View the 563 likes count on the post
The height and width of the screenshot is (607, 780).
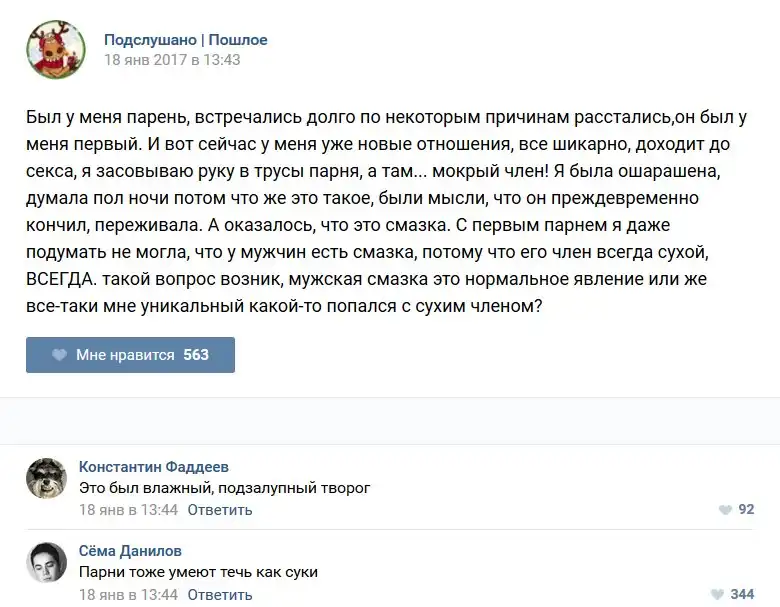click(x=196, y=355)
